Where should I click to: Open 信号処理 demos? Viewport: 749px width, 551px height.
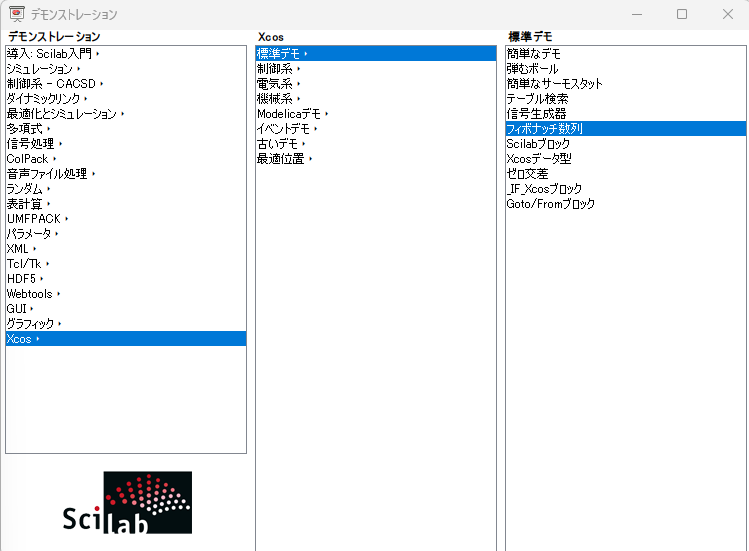pos(126,144)
